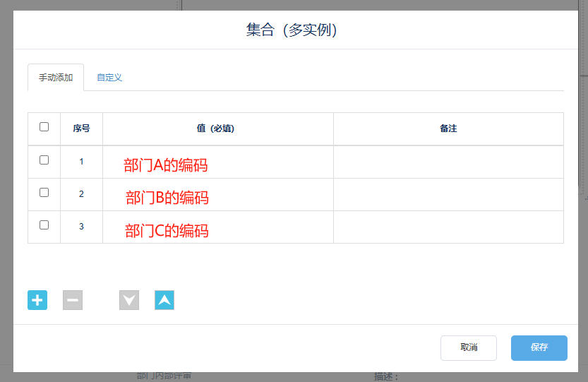
Task: Focus the value field in row 3
Action: click(x=218, y=227)
